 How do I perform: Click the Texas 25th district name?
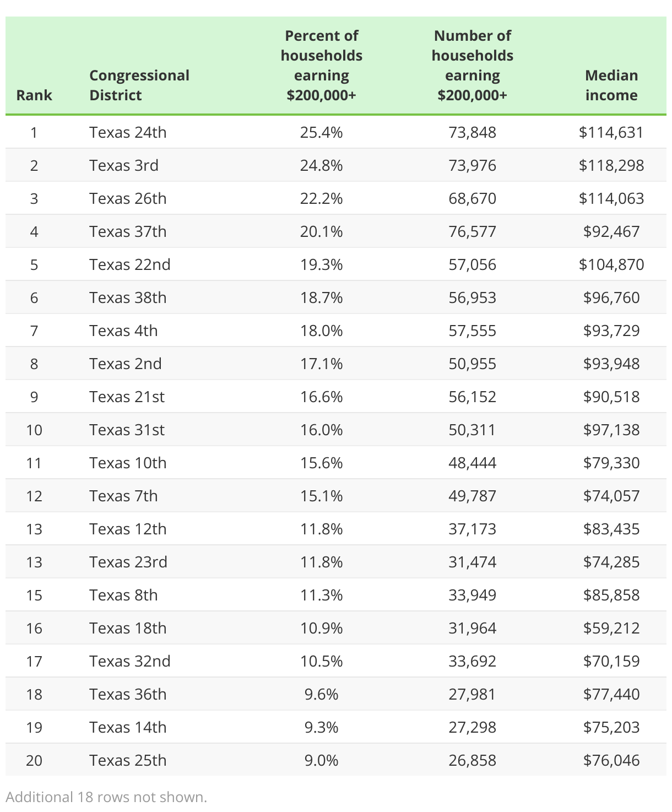tap(128, 760)
